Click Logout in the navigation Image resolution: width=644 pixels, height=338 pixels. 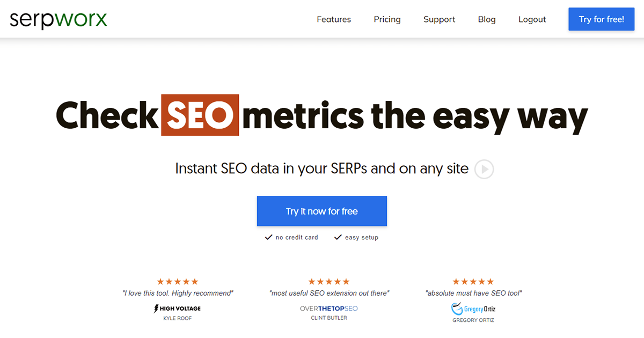tap(532, 19)
